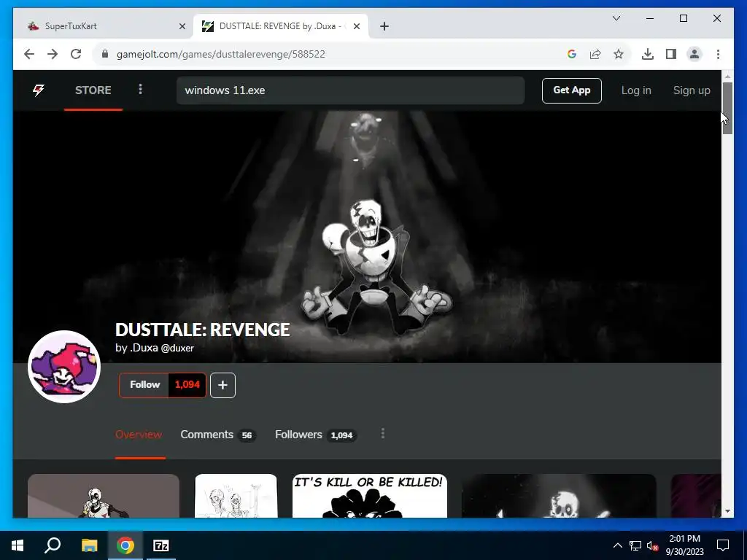Click the Follow button
Screen dimensions: 747x560
pyautogui.click(x=144, y=385)
